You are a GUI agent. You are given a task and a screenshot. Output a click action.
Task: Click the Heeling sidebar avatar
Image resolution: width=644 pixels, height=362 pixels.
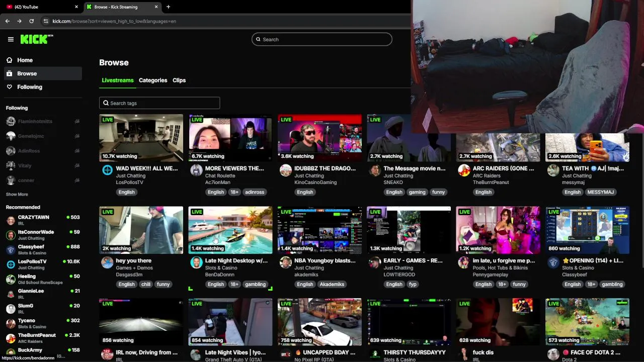[x=11, y=279]
